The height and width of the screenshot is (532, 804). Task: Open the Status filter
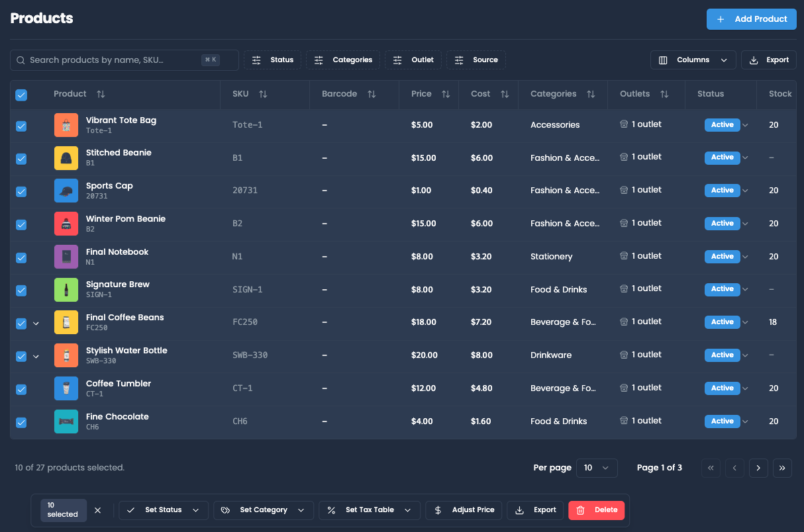coord(273,60)
